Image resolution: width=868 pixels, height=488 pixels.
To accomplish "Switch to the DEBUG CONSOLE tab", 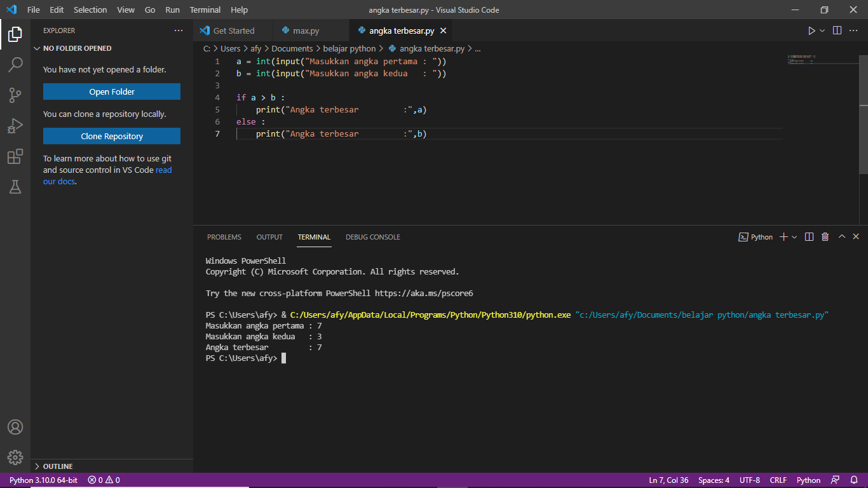I will click(373, 237).
